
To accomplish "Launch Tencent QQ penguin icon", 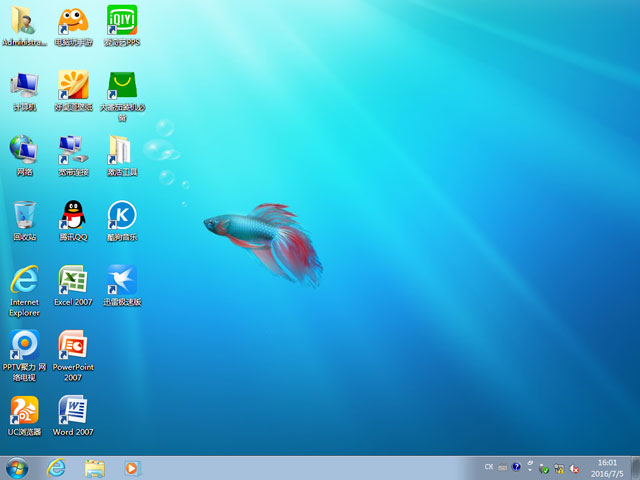I will (x=73, y=215).
